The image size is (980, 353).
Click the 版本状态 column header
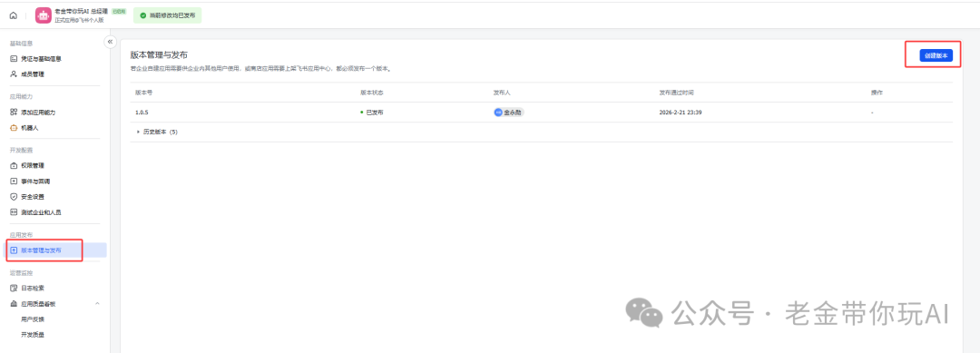(x=372, y=93)
